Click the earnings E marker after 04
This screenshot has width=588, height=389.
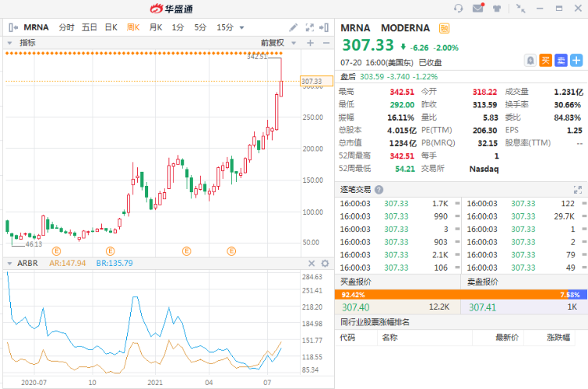point(231,251)
